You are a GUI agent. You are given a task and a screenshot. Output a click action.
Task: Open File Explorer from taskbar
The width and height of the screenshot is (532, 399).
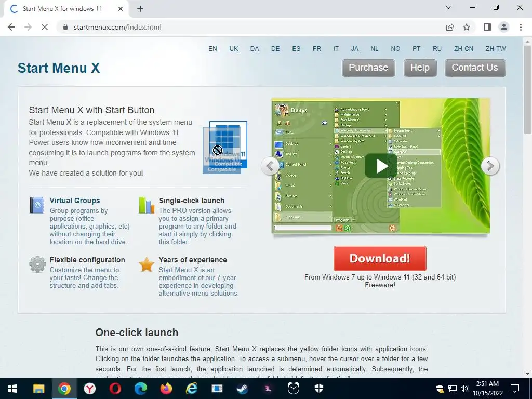38,389
